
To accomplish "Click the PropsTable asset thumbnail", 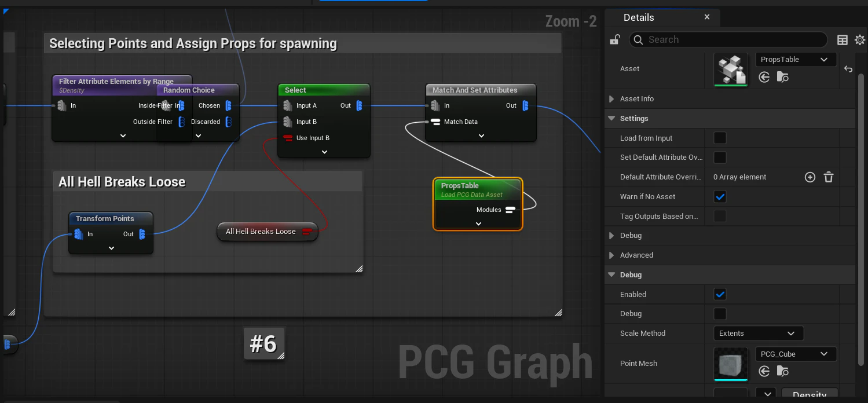I will (x=731, y=69).
